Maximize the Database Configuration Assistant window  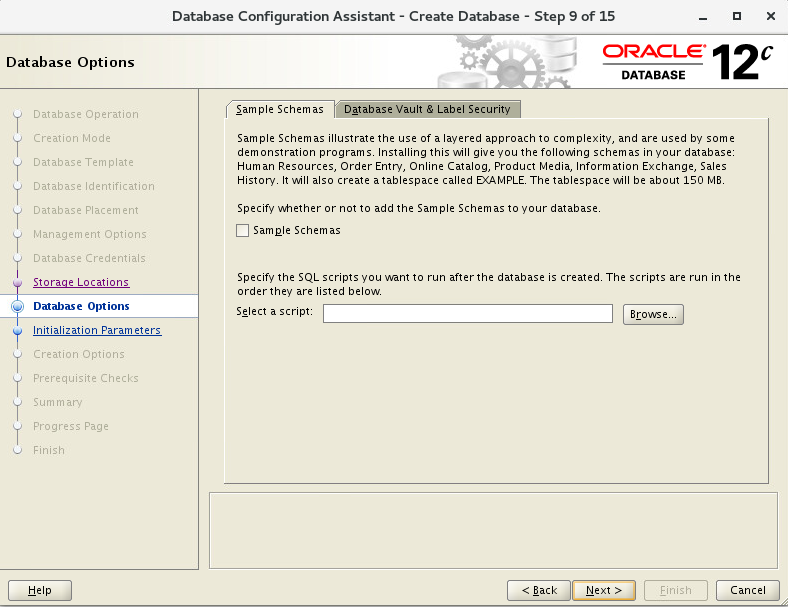(737, 16)
